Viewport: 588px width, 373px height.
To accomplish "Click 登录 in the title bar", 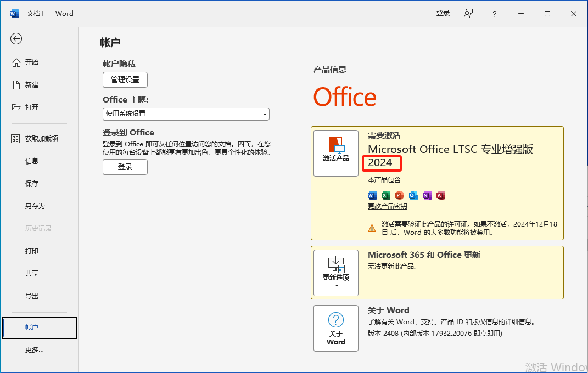I will click(443, 14).
